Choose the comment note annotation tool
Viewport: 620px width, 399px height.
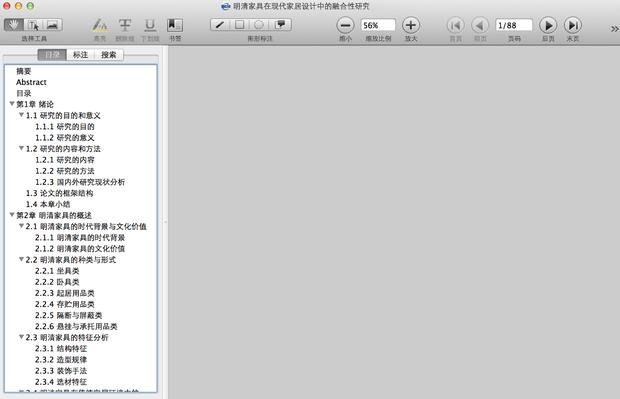tap(281, 25)
